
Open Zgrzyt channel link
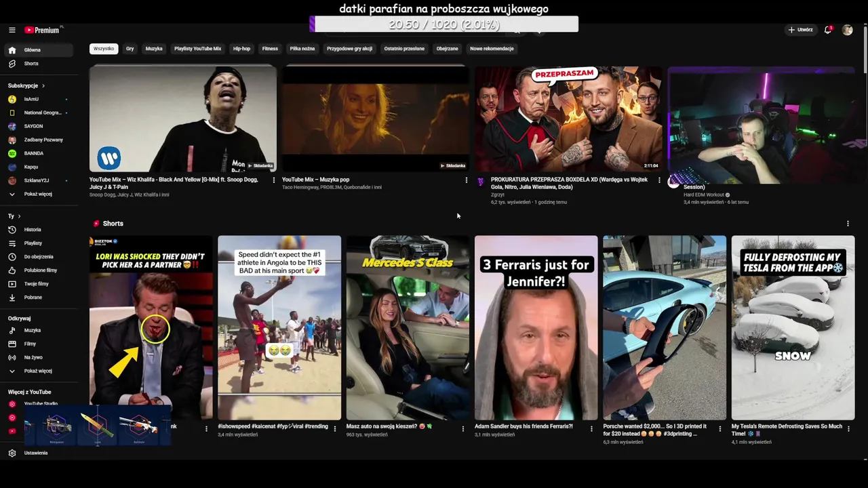click(x=498, y=195)
